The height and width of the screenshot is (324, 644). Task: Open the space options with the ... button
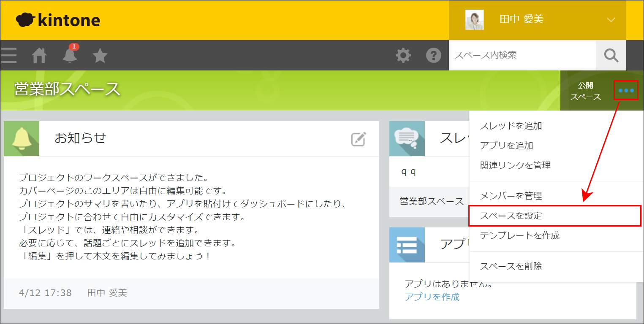626,90
